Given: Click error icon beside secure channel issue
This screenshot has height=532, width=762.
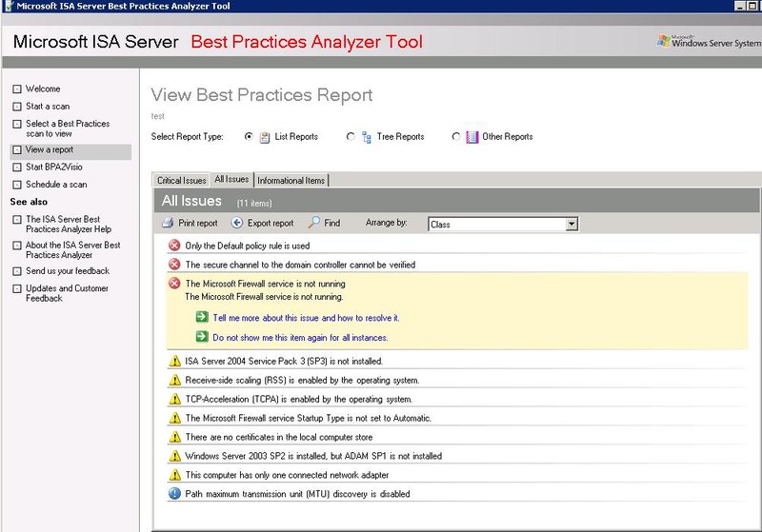Looking at the screenshot, I should tap(174, 265).
